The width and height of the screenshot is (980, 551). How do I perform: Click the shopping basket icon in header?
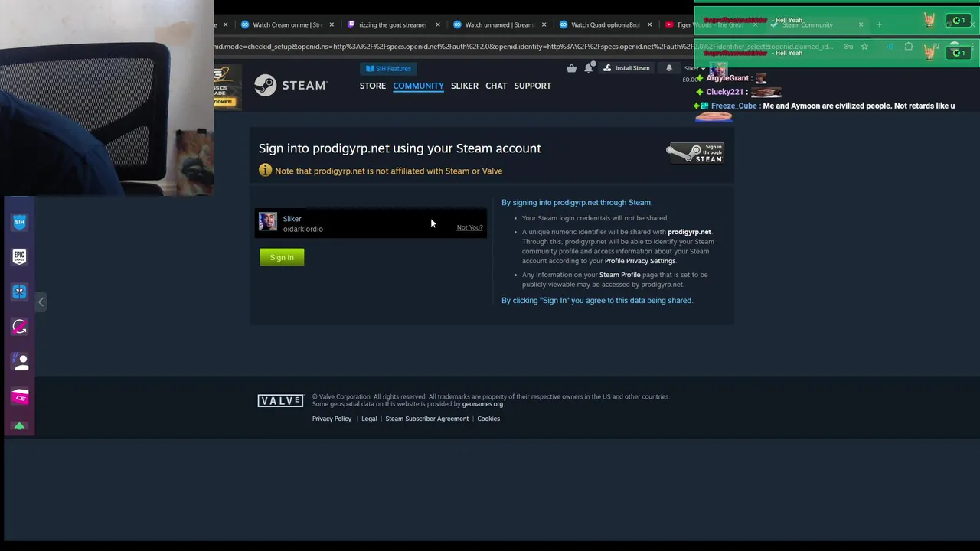[x=571, y=68]
